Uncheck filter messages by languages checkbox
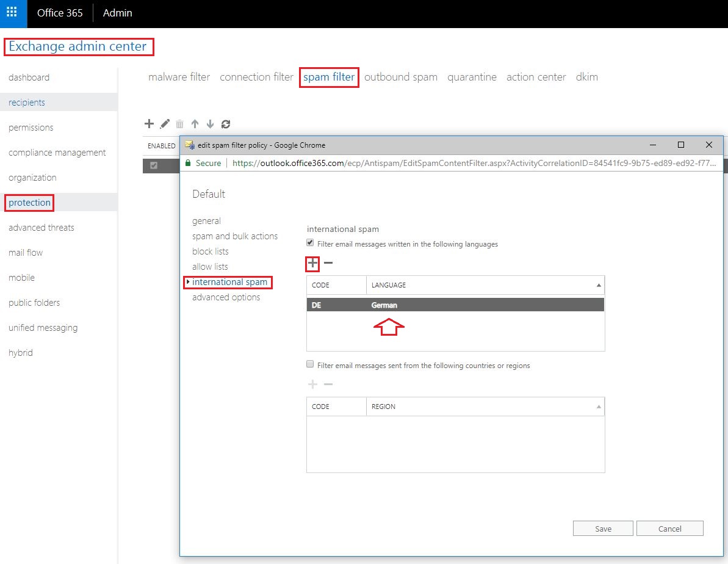This screenshot has width=728, height=564. 310,242
